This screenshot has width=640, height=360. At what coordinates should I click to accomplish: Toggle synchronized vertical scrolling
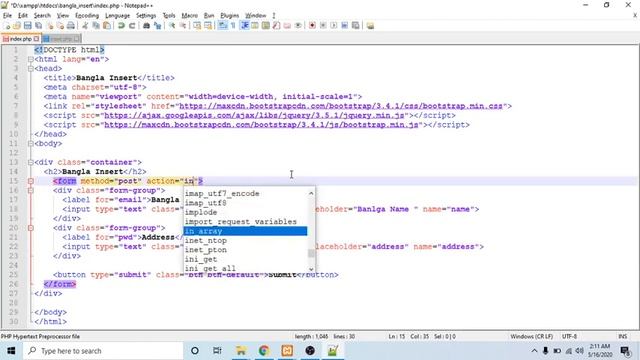(197, 26)
